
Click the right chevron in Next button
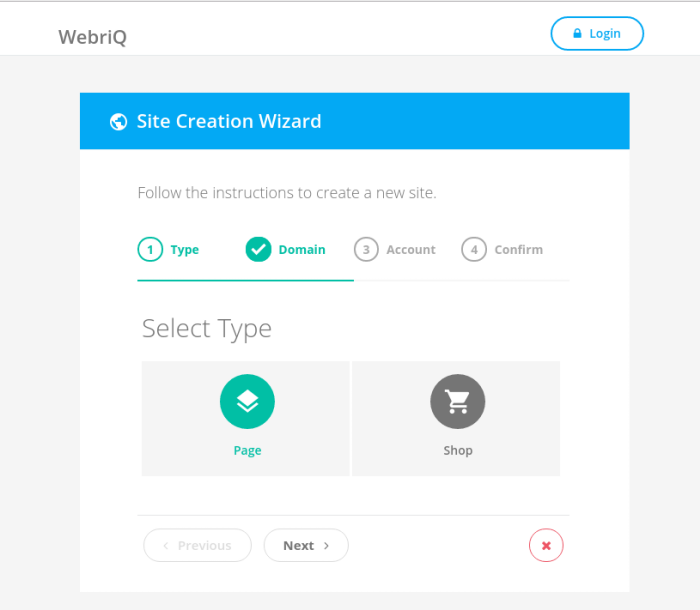click(x=326, y=546)
